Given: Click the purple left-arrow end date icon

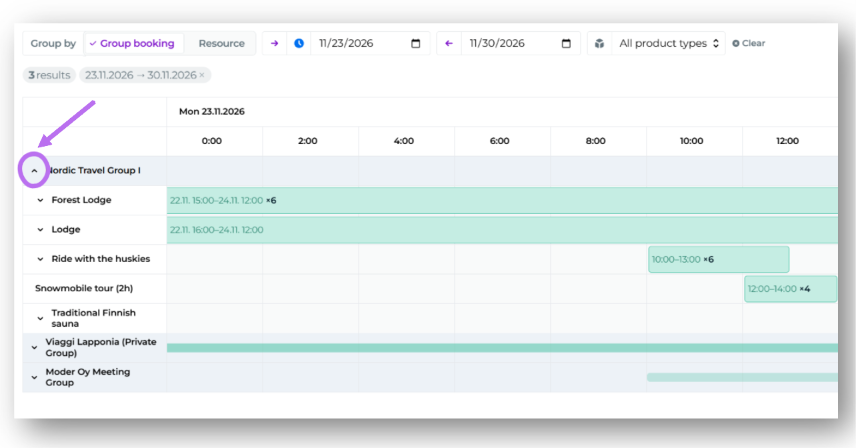Looking at the screenshot, I should point(449,44).
